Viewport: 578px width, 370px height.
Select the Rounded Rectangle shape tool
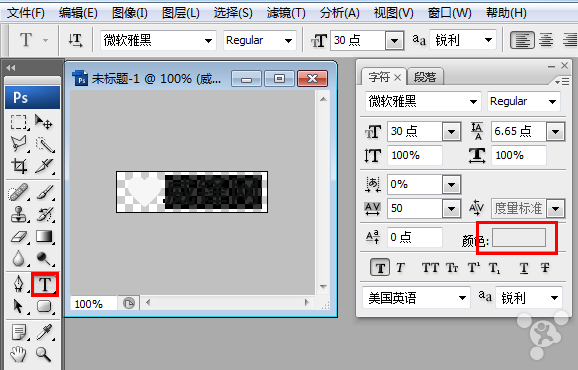[44, 306]
